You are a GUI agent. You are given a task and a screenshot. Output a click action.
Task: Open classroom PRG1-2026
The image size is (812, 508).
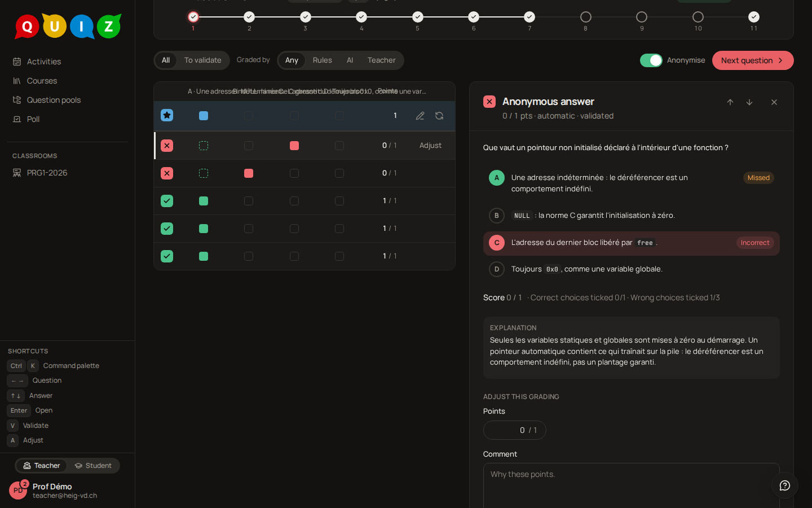(67, 173)
